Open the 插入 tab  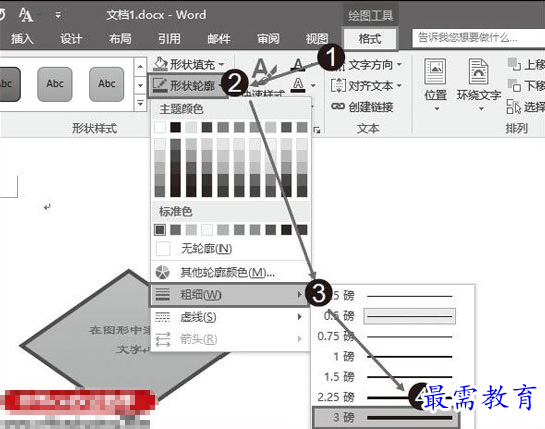point(22,38)
